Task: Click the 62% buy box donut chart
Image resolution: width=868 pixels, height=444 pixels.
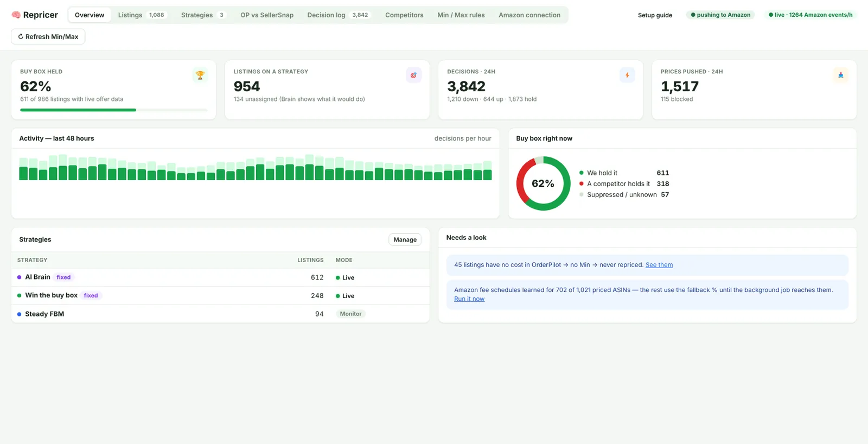Action: 543,183
